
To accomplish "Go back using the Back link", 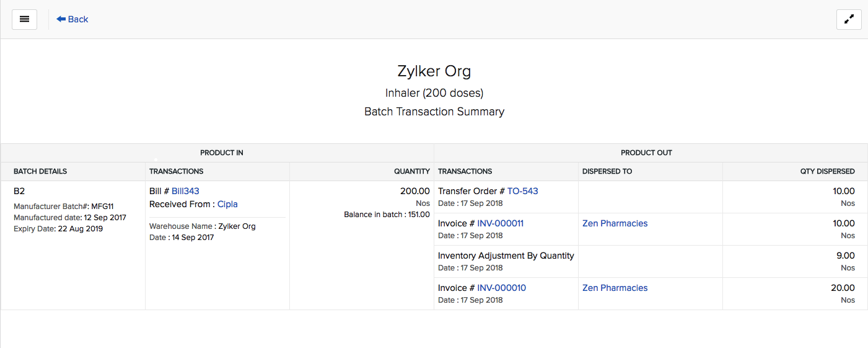I will [x=72, y=19].
